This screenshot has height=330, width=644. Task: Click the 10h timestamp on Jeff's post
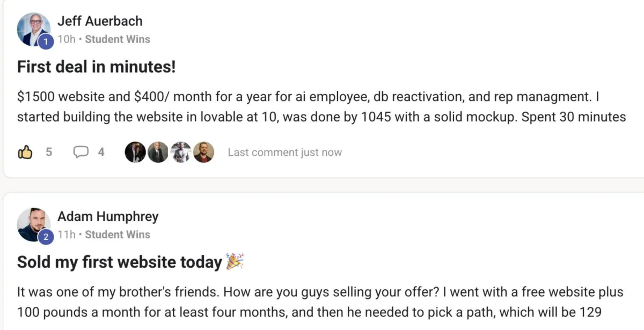[x=67, y=39]
